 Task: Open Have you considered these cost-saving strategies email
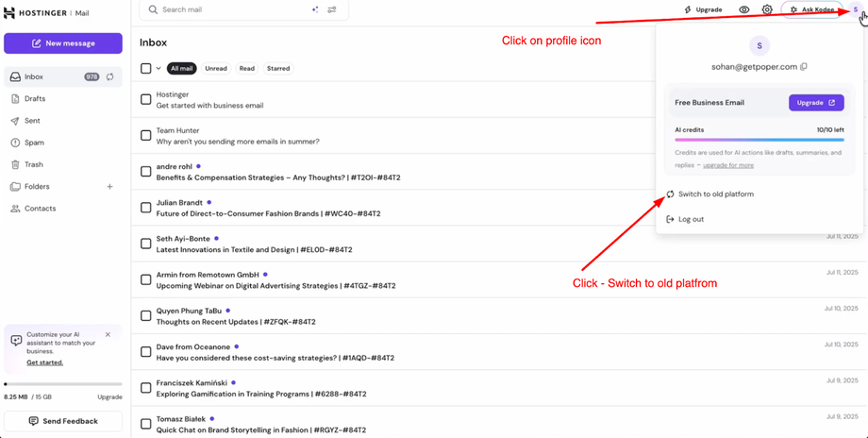coord(275,358)
